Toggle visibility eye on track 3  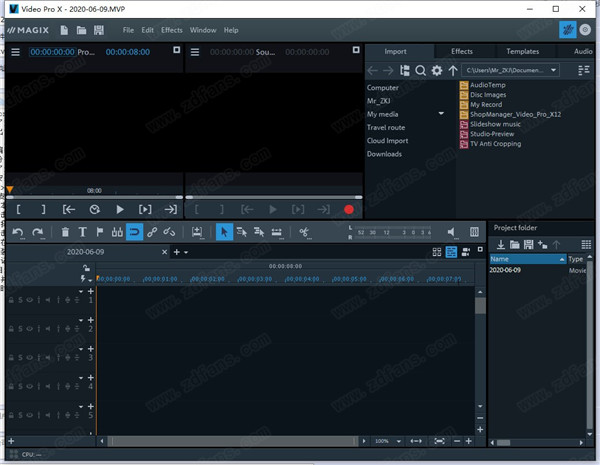pos(29,357)
